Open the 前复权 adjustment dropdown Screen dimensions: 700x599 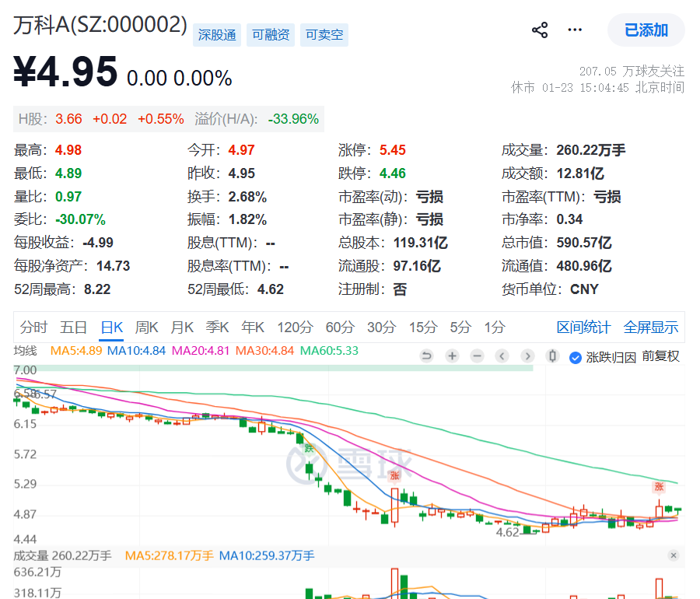point(660,356)
